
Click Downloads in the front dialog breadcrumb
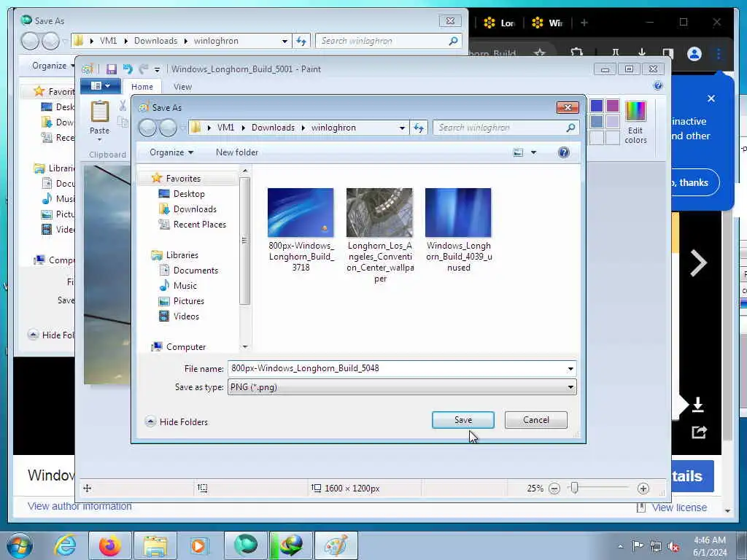click(x=273, y=128)
